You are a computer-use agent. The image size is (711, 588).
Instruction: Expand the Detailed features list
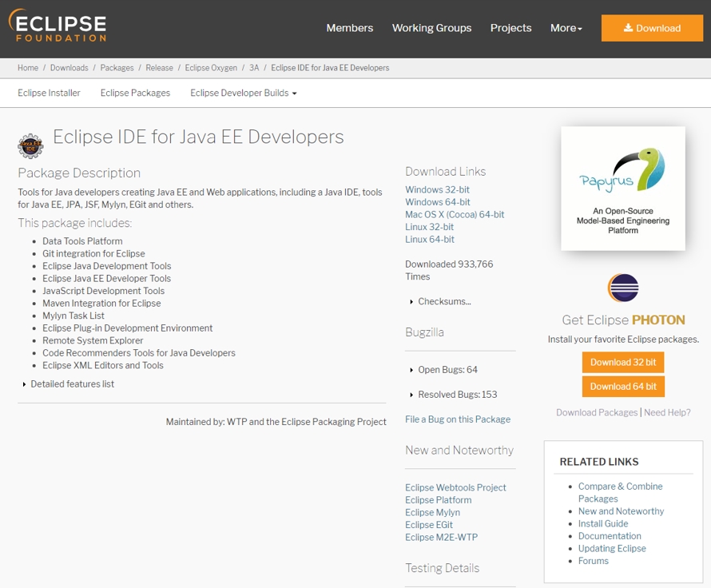point(72,384)
